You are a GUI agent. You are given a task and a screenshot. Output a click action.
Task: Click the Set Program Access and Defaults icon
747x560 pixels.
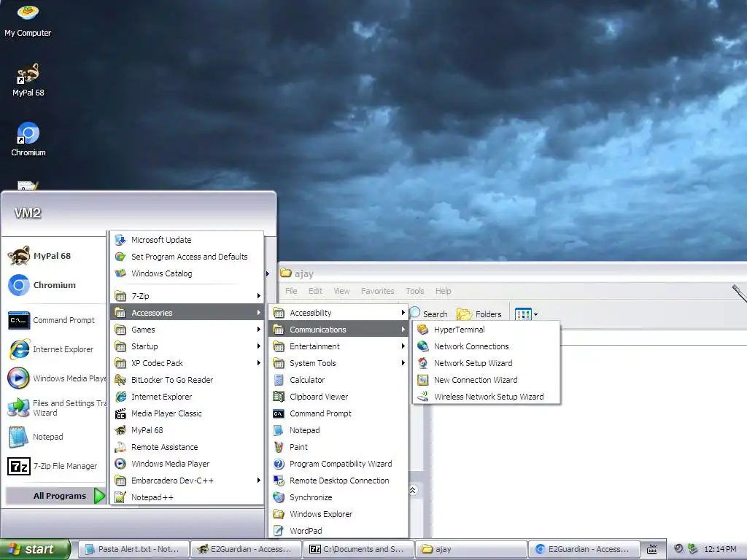(x=120, y=256)
